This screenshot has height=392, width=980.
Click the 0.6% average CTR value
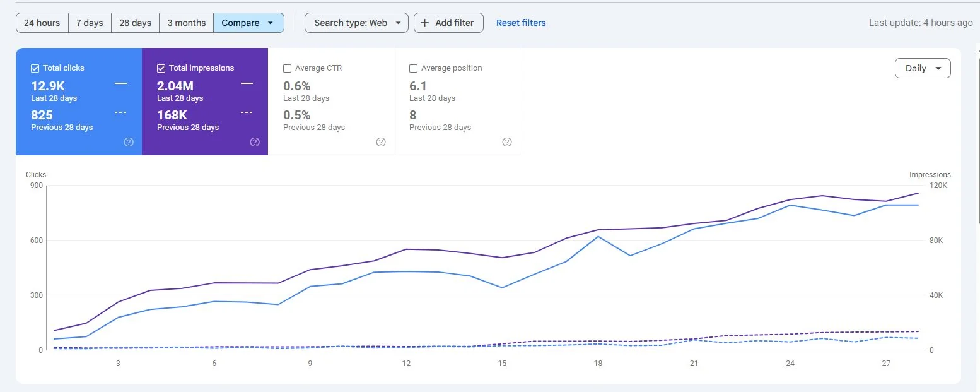point(297,86)
